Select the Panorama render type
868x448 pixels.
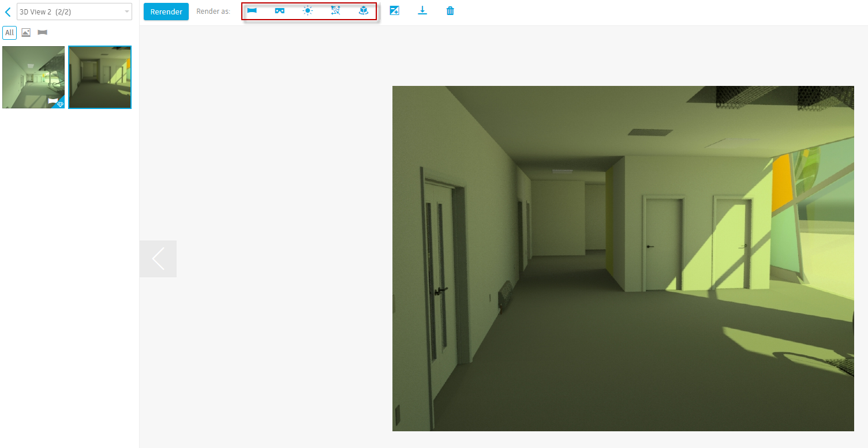[251, 10]
